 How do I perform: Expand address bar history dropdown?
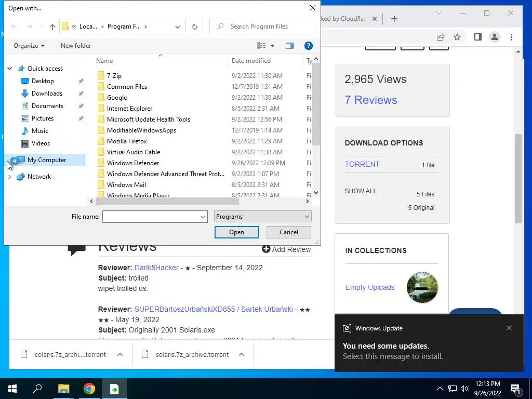point(178,26)
